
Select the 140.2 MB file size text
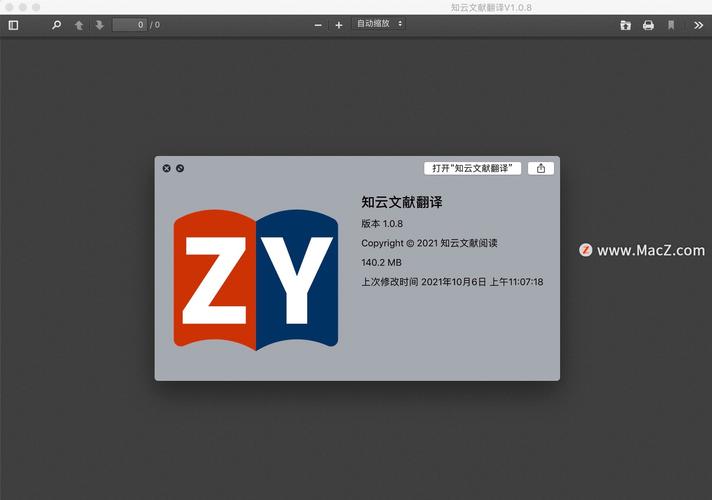pos(381,262)
